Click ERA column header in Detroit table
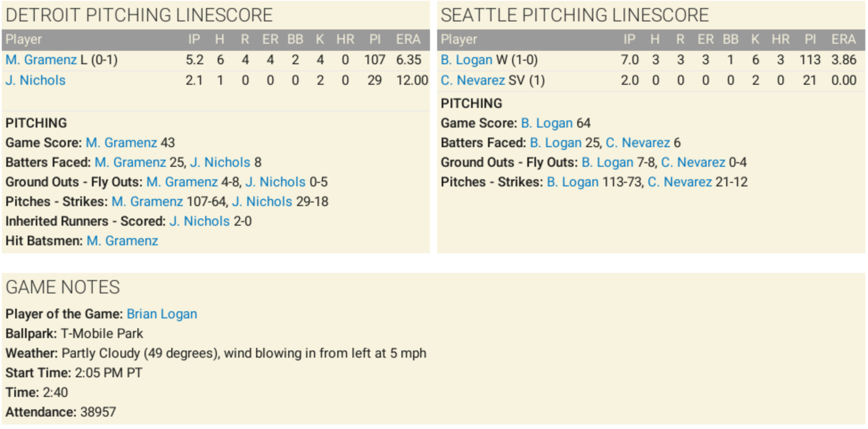Screen dimensions: 868x429 tap(408, 40)
